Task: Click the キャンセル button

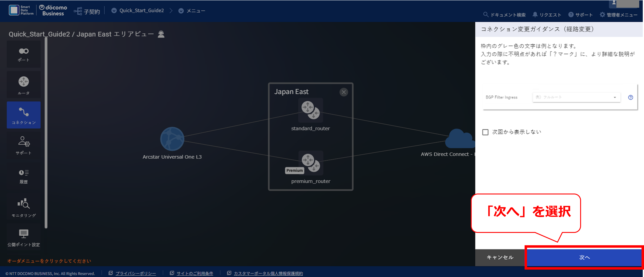Action: (x=500, y=257)
